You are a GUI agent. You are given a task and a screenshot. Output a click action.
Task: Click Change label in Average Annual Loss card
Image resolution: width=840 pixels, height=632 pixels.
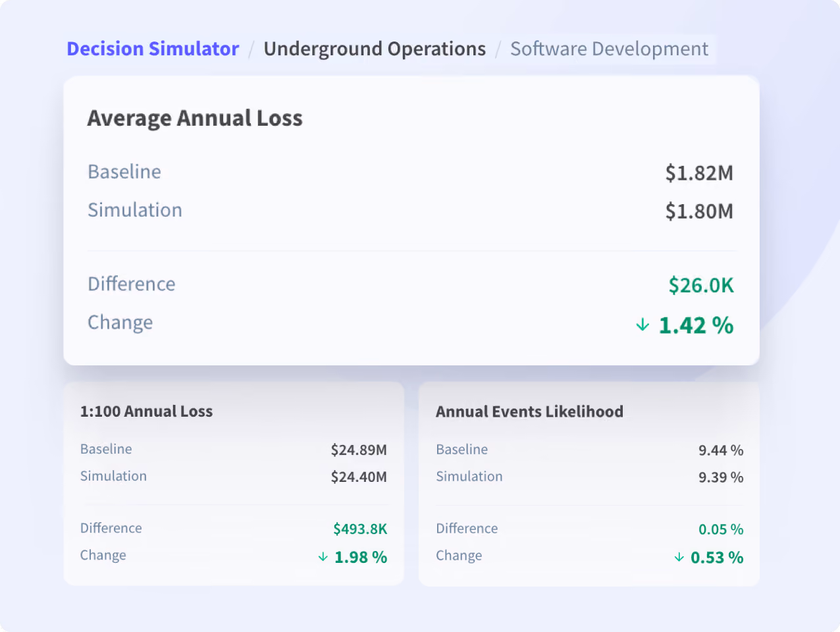click(x=120, y=323)
